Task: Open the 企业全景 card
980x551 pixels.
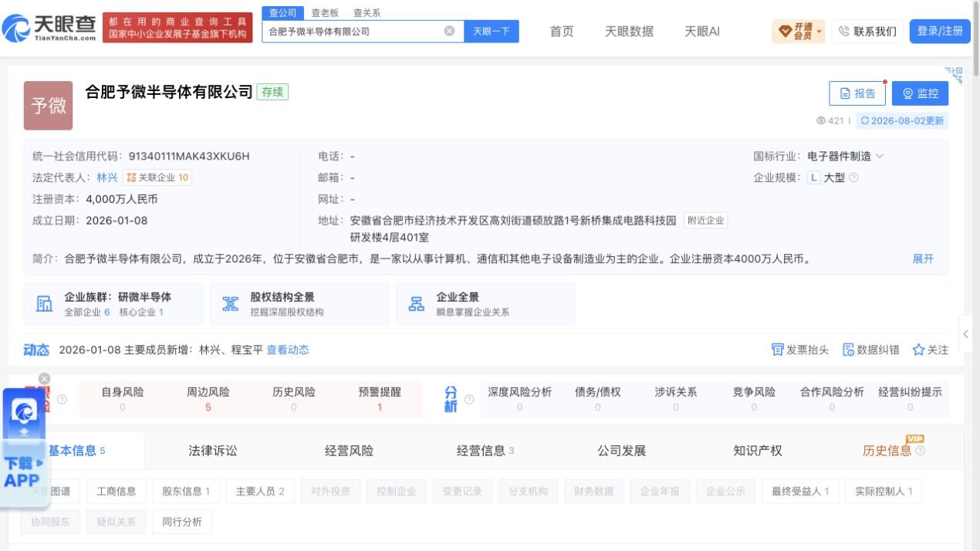Action: click(485, 303)
